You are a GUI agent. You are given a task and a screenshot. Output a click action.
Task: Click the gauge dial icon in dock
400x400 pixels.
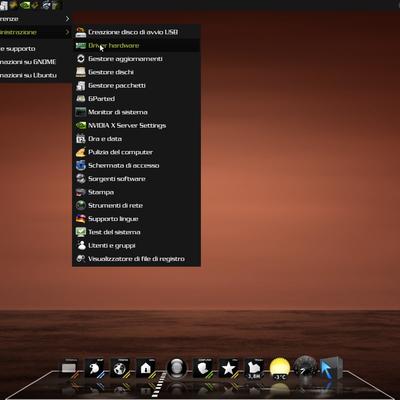[305, 368]
